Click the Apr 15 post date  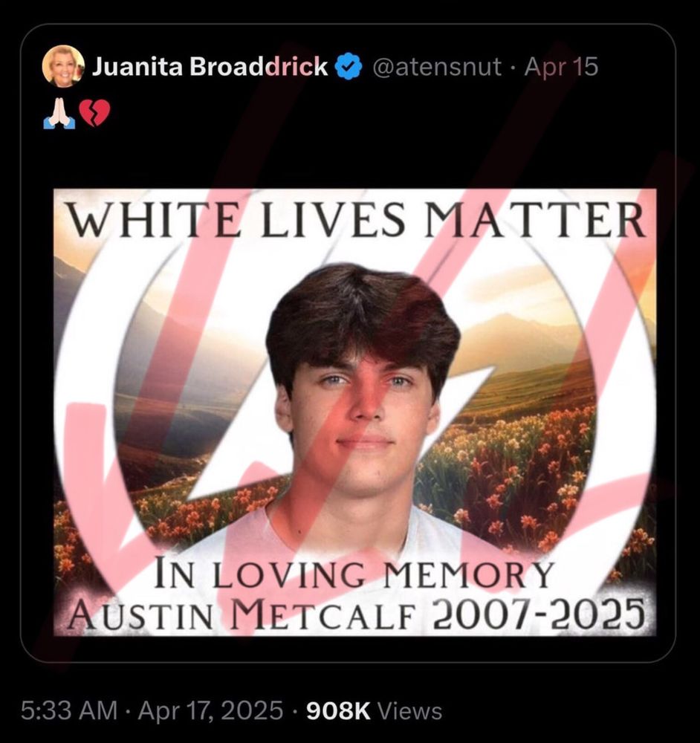pos(561,67)
